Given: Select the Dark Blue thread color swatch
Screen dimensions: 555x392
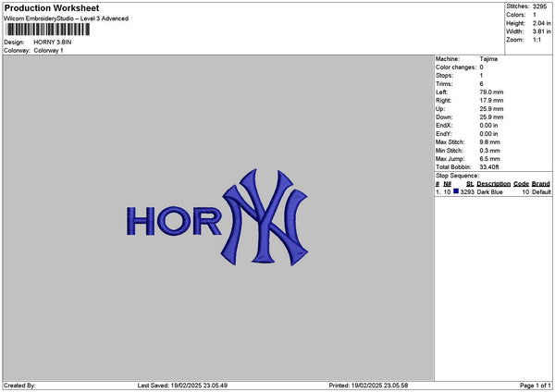Looking at the screenshot, I should [x=456, y=191].
